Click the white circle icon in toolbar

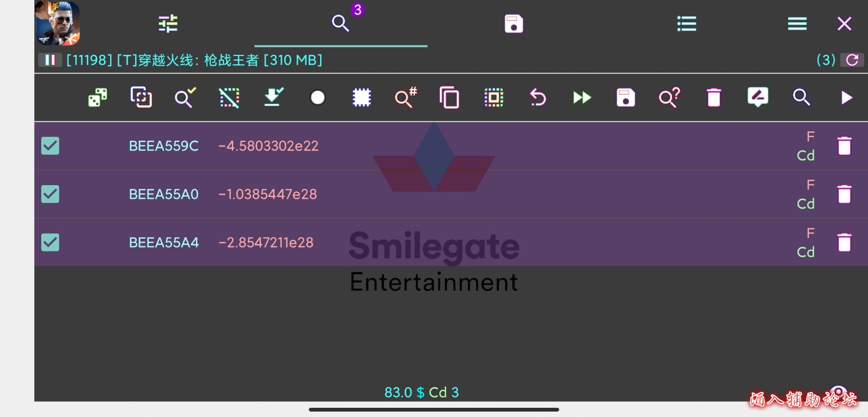[x=317, y=98]
